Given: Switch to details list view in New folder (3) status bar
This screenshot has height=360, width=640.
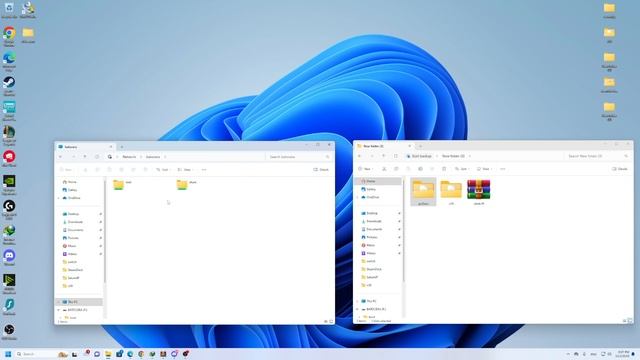Looking at the screenshot, I should coord(624,321).
